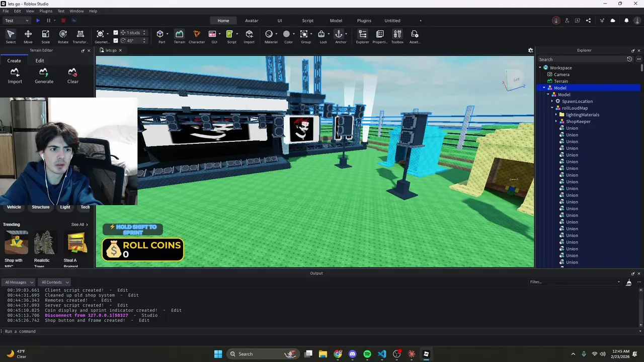Clear the Output log
The width and height of the screenshot is (644, 362).
[x=628, y=283]
